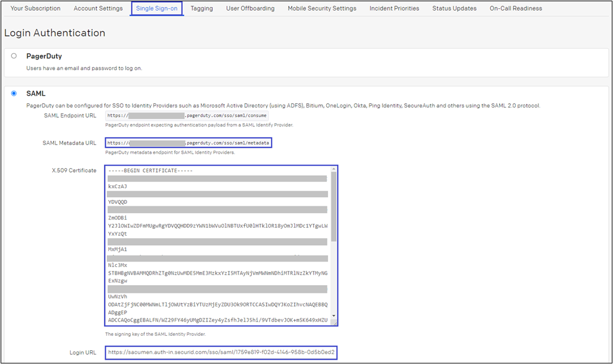This screenshot has height=364, width=613.
Task: Open the Incident Priorities tab
Action: pos(394,8)
